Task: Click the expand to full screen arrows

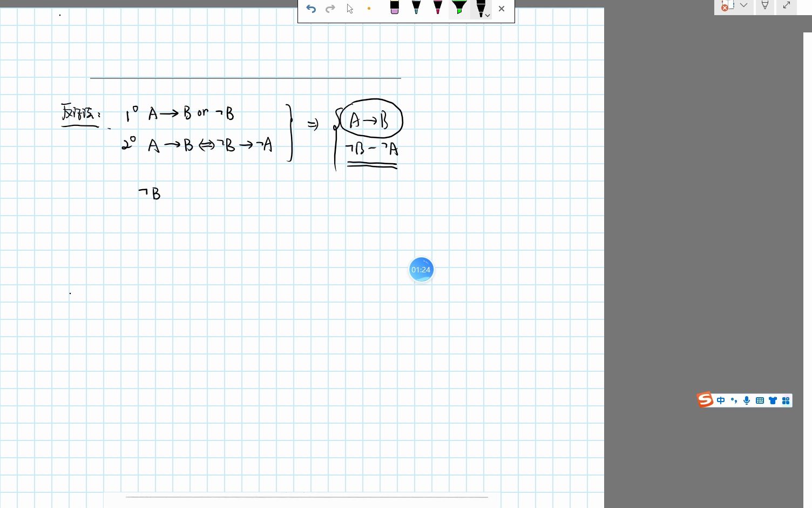Action: pyautogui.click(x=787, y=5)
